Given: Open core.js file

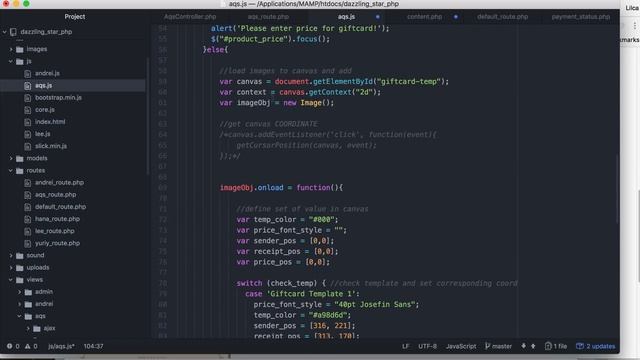Looking at the screenshot, I should point(44,110).
